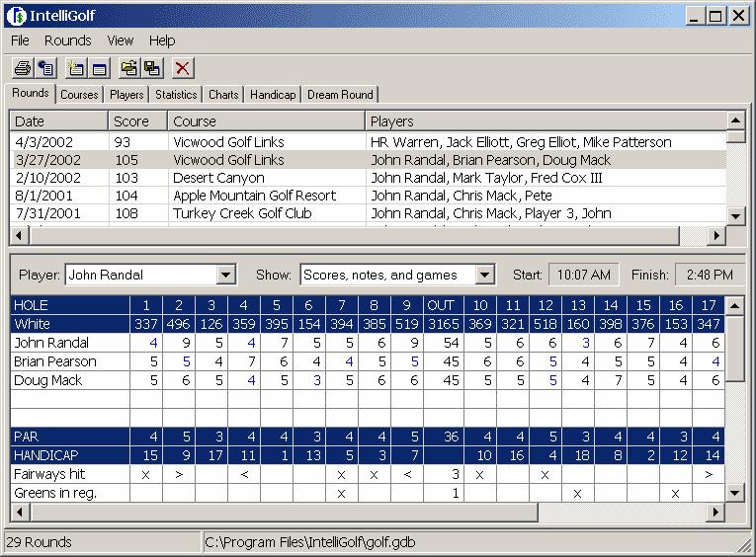This screenshot has width=756, height=557.
Task: Minimize the IntelliGolf window
Action: pyautogui.click(x=696, y=16)
